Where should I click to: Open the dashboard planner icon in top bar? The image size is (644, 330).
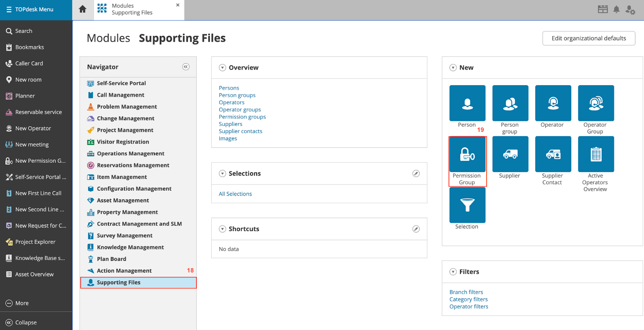pyautogui.click(x=603, y=9)
